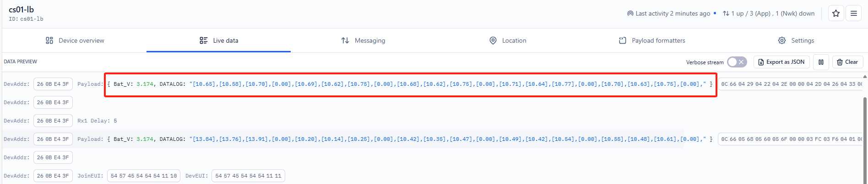Click the Payload formatters icon
This screenshot has height=184, width=868.
point(623,40)
